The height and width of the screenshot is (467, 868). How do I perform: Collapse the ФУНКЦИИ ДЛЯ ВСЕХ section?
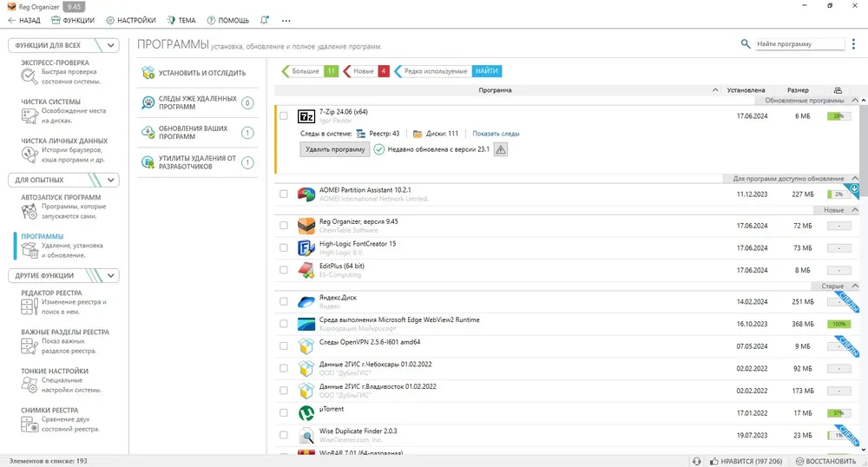(x=111, y=45)
